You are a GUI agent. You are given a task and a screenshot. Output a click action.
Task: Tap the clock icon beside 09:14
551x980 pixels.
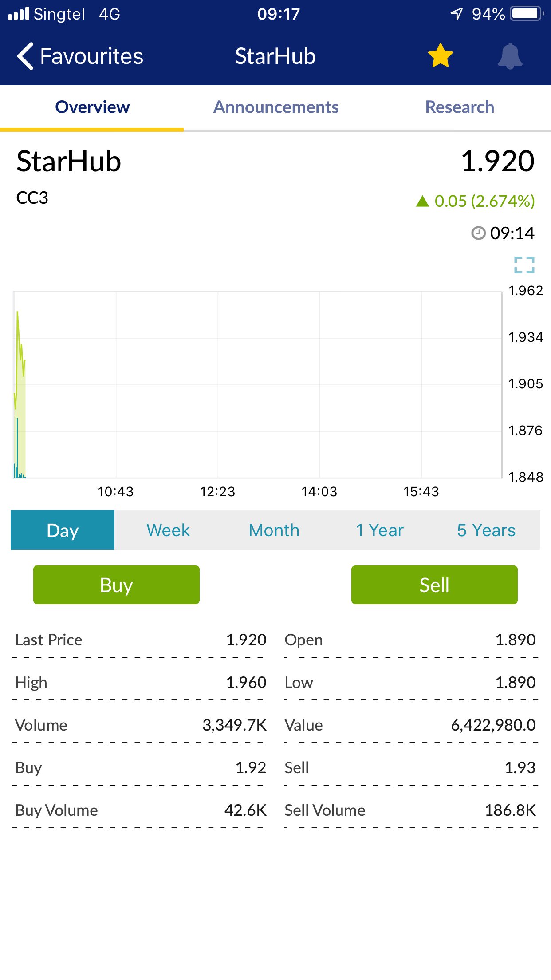(x=478, y=233)
